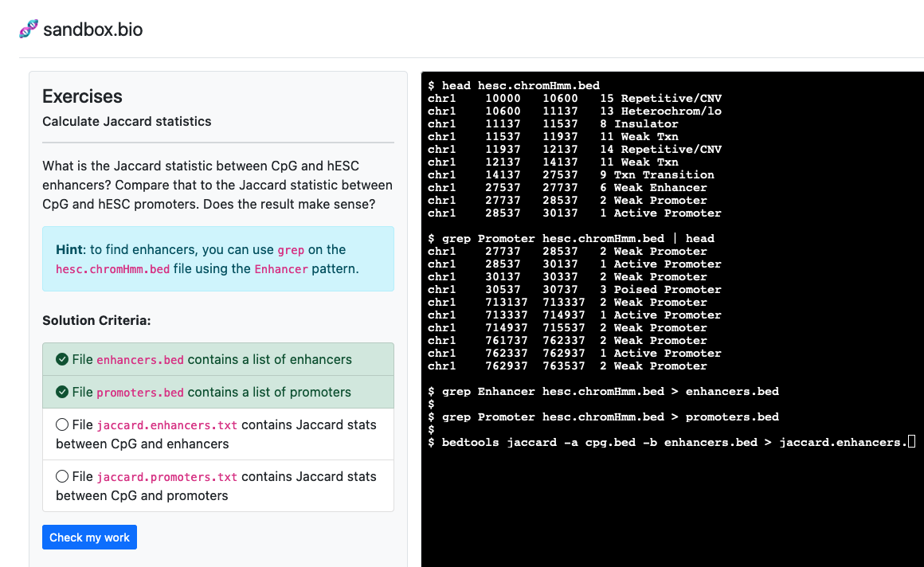Click the jaccard.enhancers.txt filename text
This screenshot has height=567, width=924.
pos(167,424)
